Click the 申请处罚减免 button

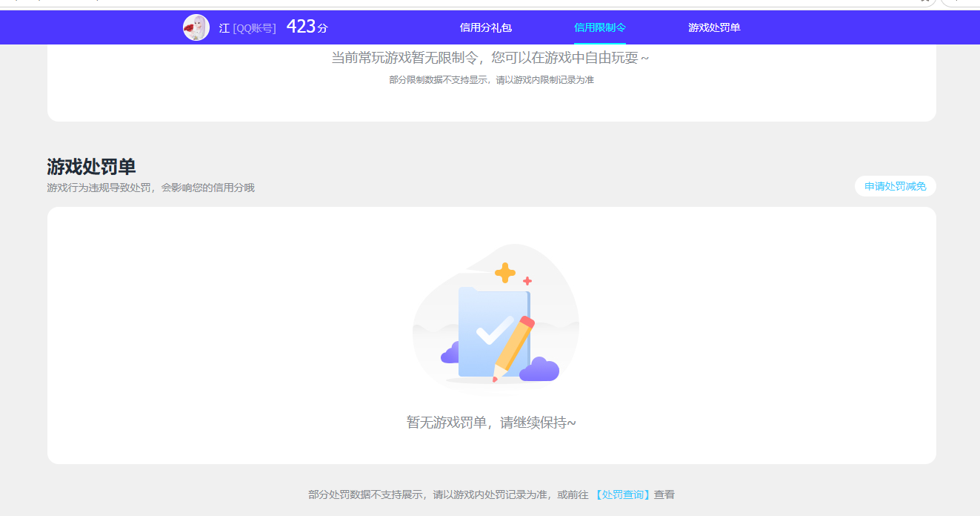(x=896, y=186)
